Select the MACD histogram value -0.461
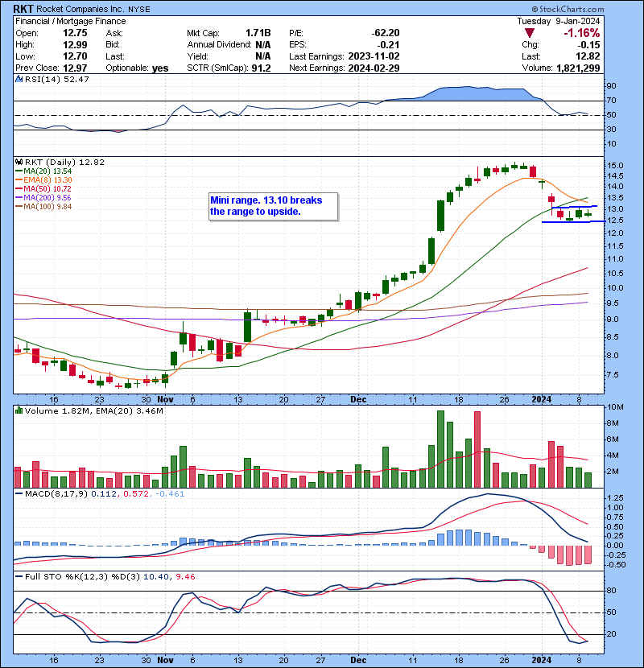The image size is (644, 668). pos(170,494)
